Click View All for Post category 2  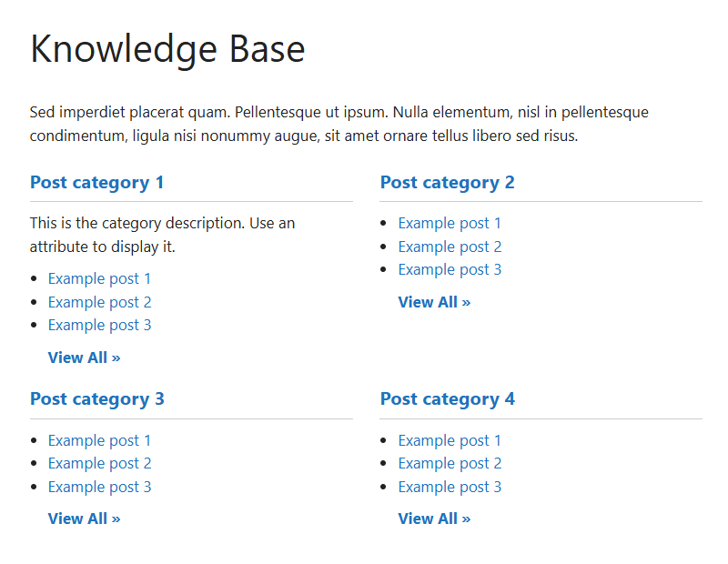point(434,302)
